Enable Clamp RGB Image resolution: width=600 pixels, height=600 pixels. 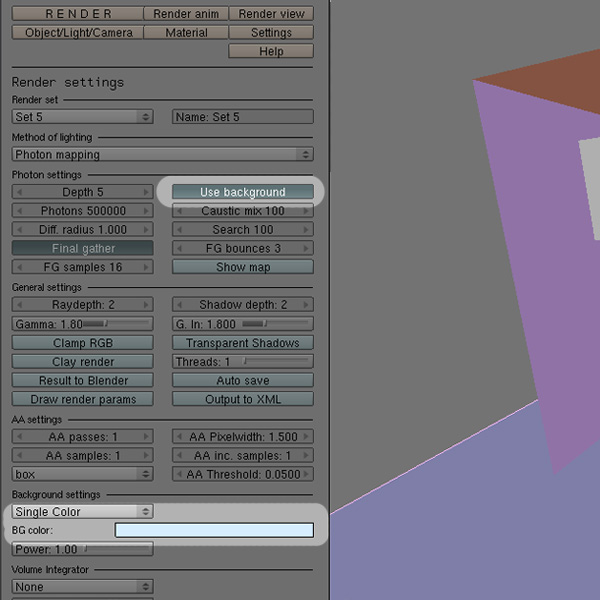[83, 342]
